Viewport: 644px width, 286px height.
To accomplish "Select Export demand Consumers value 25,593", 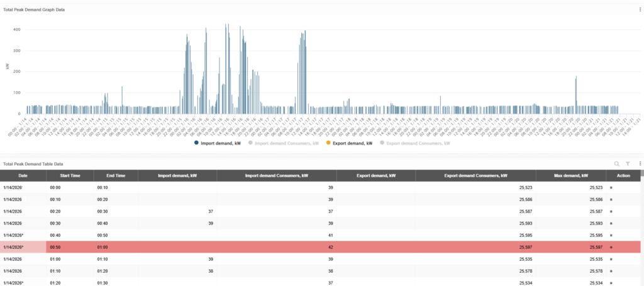I will (x=526, y=224).
